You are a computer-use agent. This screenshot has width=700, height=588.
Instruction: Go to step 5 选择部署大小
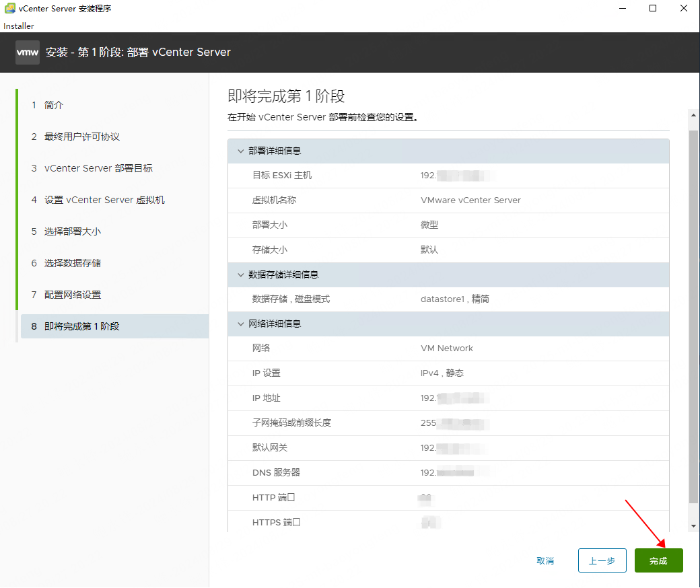coord(66,231)
